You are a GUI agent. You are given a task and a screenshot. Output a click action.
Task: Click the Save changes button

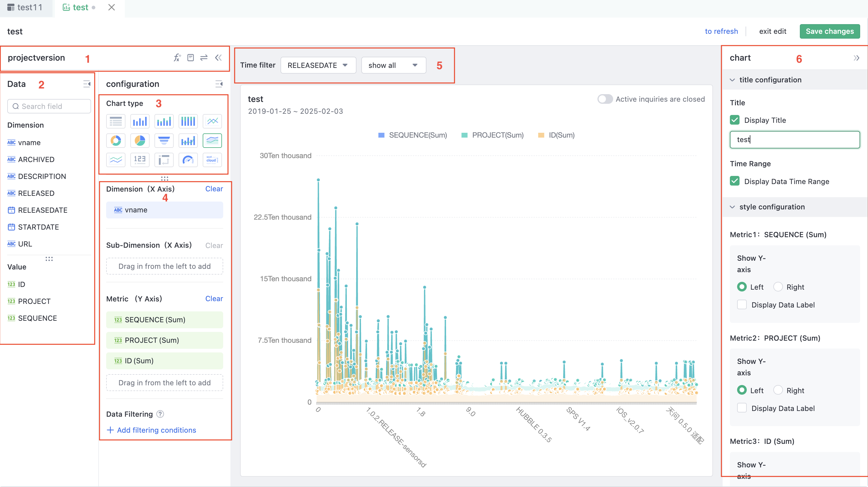pos(830,31)
